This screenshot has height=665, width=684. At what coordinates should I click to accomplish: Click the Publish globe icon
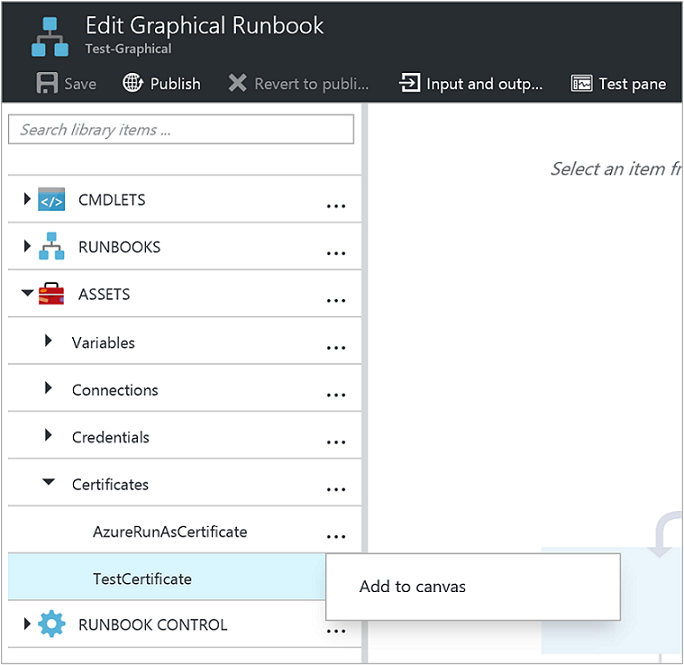pyautogui.click(x=133, y=83)
